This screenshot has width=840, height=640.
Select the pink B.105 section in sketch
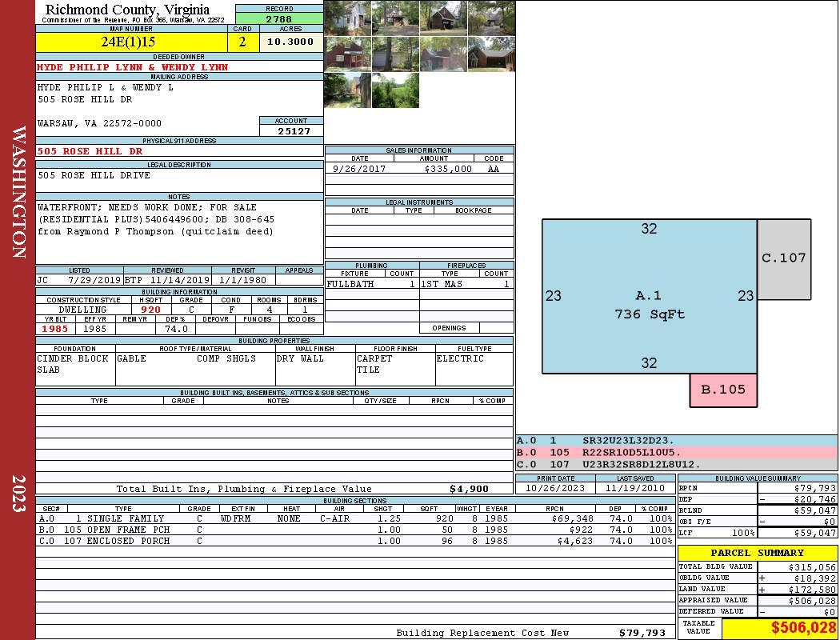(x=723, y=390)
